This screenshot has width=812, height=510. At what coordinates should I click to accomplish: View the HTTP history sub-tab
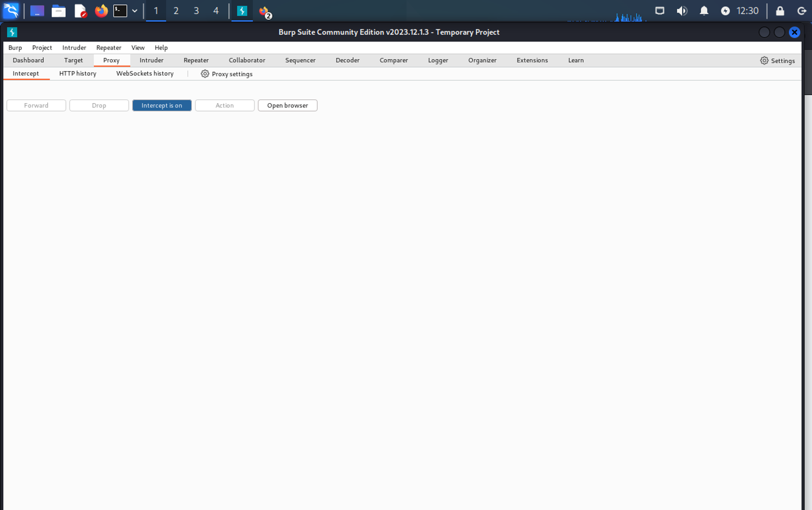tap(78, 73)
